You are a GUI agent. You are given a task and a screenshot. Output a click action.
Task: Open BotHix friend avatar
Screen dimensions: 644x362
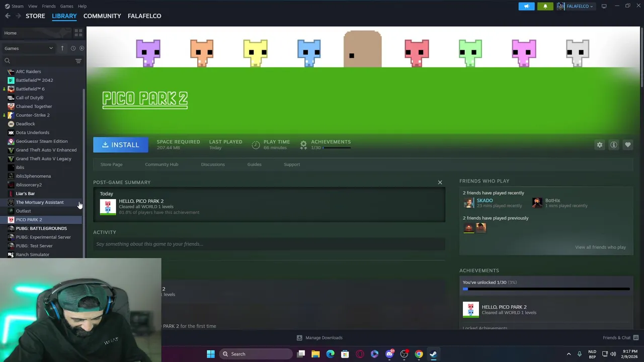click(537, 203)
